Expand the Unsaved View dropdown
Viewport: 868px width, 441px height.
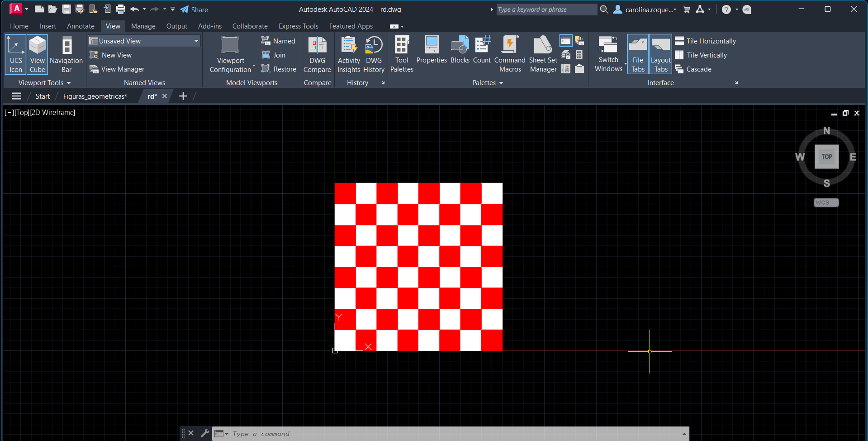click(x=196, y=41)
